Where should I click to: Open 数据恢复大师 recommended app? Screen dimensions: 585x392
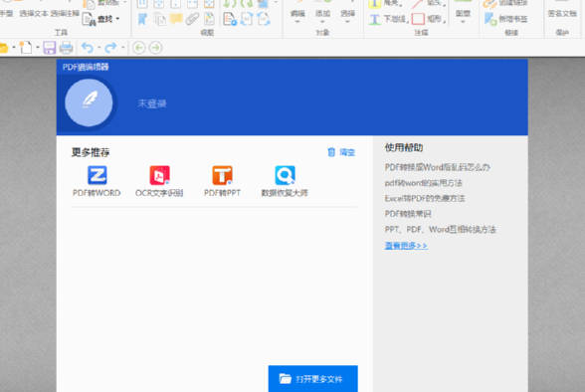[x=285, y=181]
